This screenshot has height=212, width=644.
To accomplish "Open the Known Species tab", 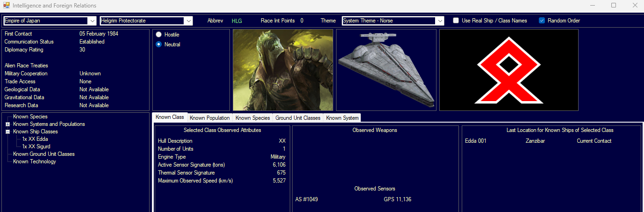I will click(x=253, y=118).
